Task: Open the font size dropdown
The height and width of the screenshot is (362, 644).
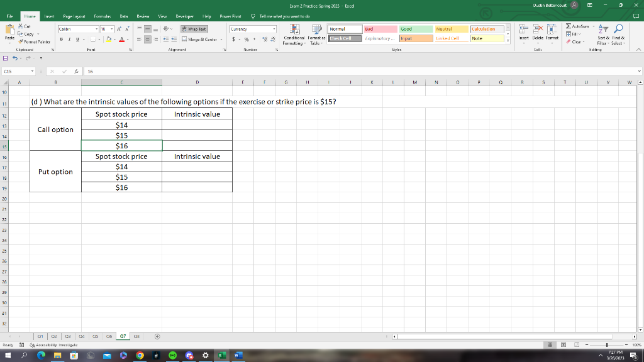Action: click(x=112, y=29)
